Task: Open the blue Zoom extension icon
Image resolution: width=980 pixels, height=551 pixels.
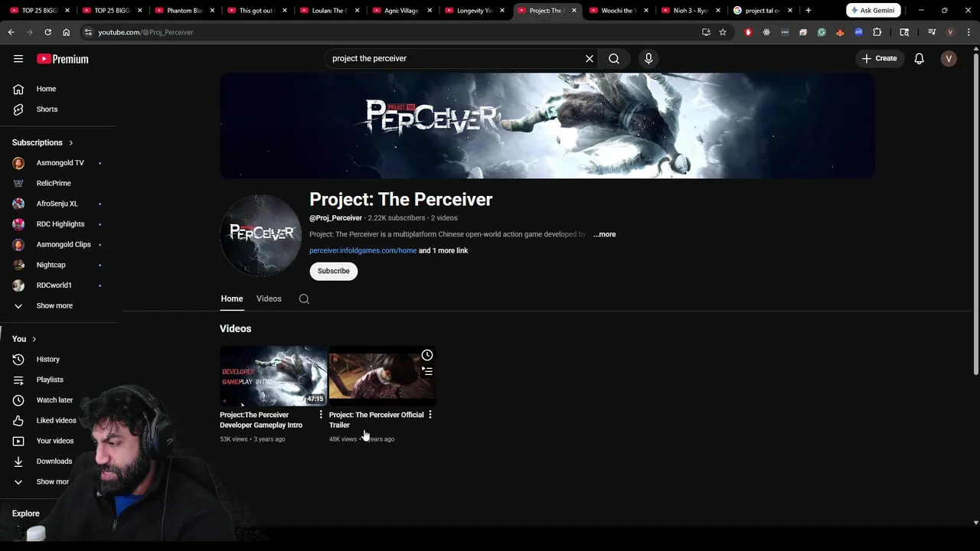Action: [x=858, y=32]
